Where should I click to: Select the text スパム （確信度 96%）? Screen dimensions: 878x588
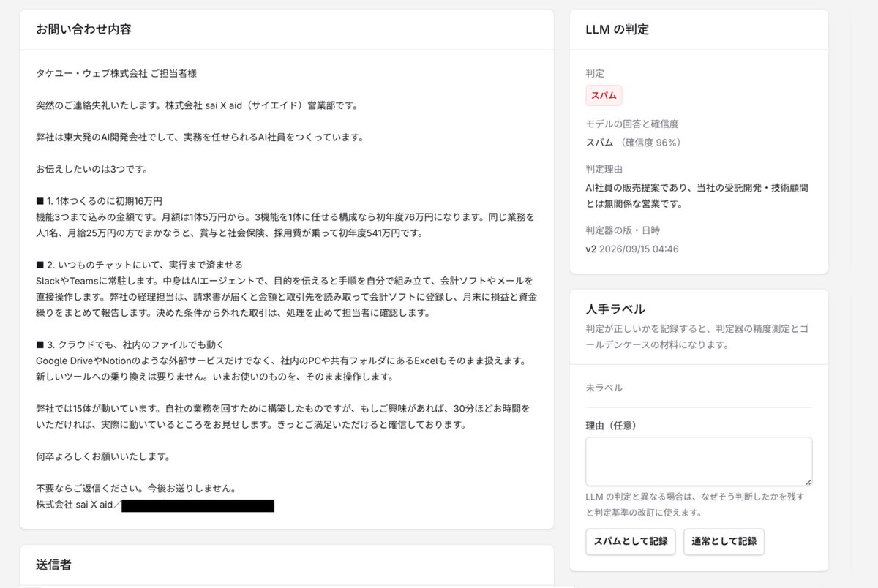[634, 143]
